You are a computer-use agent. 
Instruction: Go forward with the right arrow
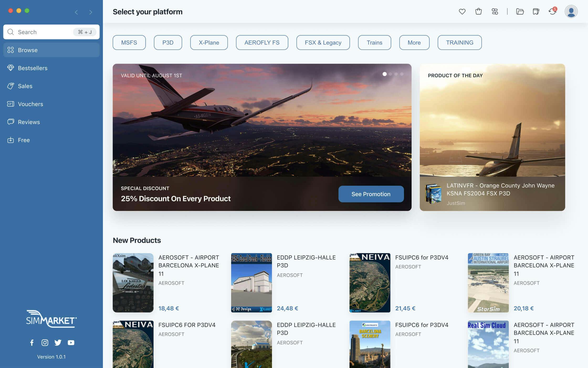[91, 12]
